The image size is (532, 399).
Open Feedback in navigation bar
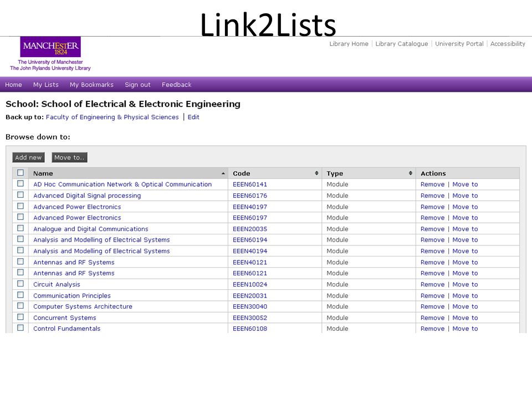[x=176, y=84]
